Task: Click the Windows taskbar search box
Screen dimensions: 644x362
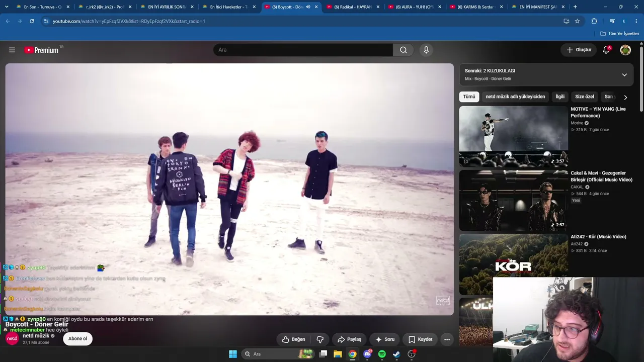Action: point(278,354)
